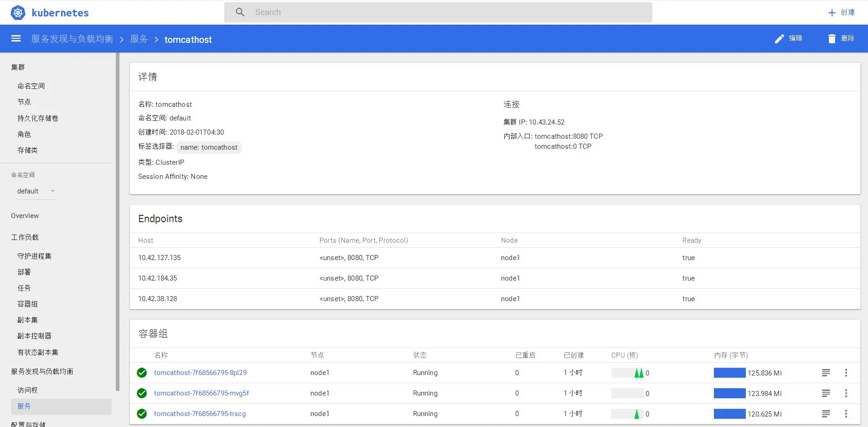
Task: Click the trash delete icon
Action: (832, 38)
